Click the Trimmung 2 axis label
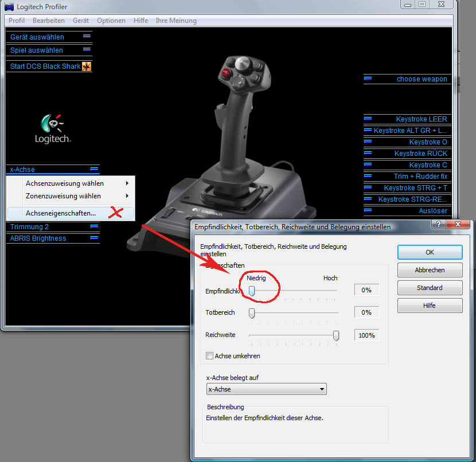This screenshot has width=476, height=462. tap(29, 226)
